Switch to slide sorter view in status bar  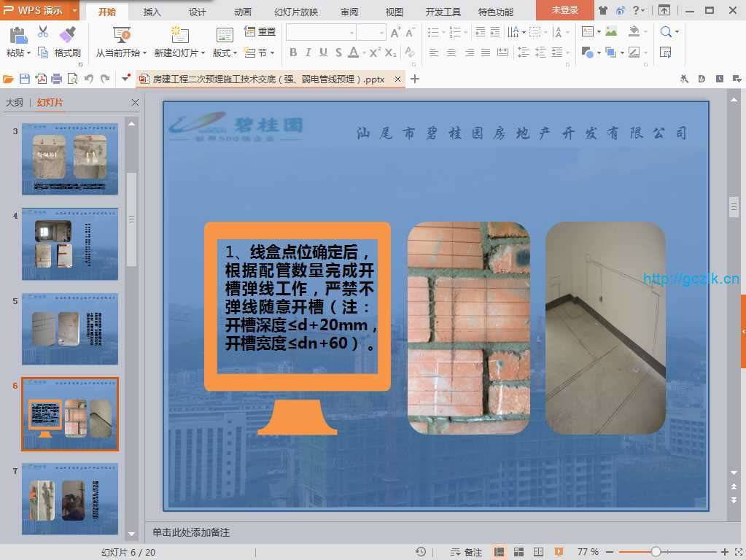(519, 552)
